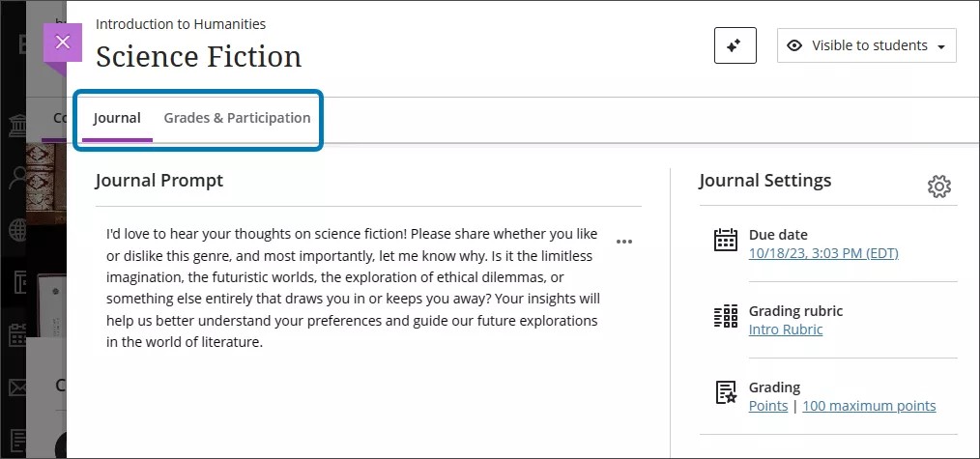The width and height of the screenshot is (980, 459).
Task: Click the 100 maximum points link
Action: pyautogui.click(x=869, y=406)
